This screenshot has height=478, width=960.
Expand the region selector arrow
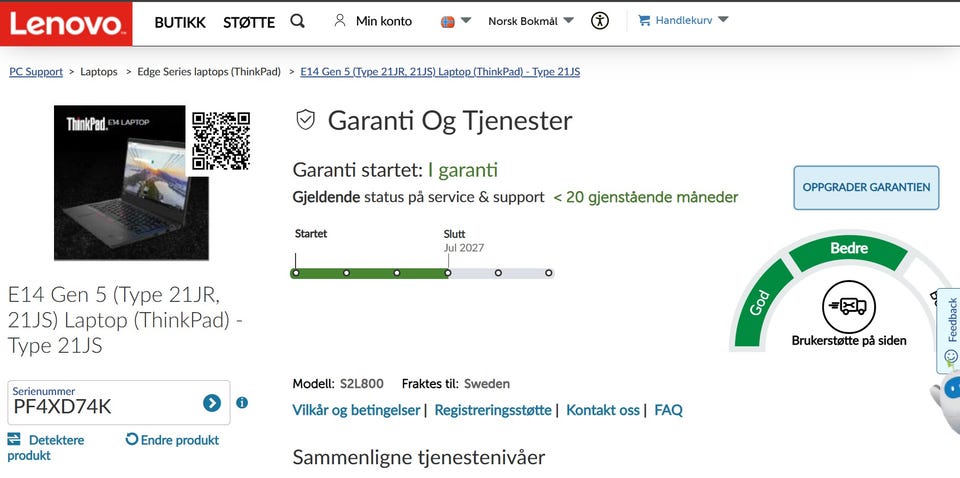pyautogui.click(x=466, y=20)
